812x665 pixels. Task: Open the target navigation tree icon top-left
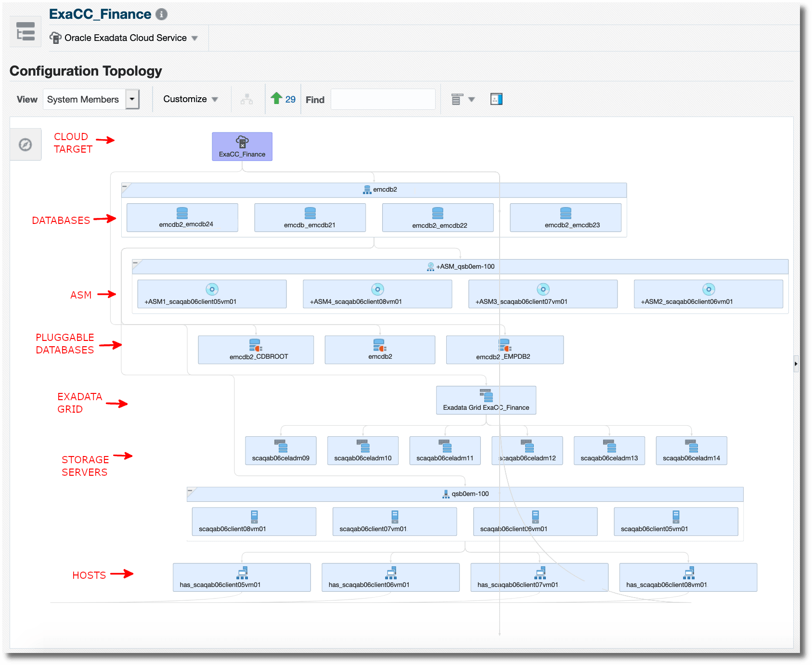pyautogui.click(x=25, y=31)
